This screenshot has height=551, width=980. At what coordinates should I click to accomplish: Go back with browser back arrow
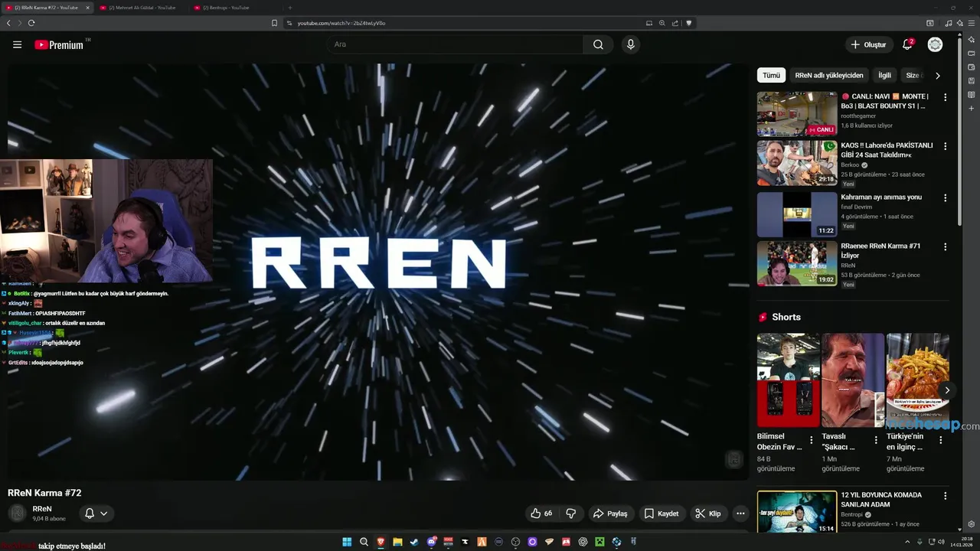8,23
